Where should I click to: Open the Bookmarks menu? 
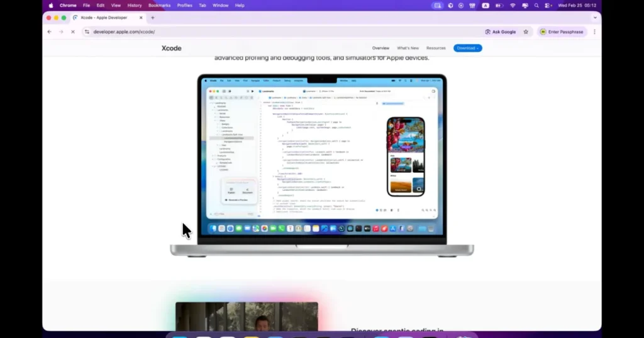pyautogui.click(x=159, y=5)
